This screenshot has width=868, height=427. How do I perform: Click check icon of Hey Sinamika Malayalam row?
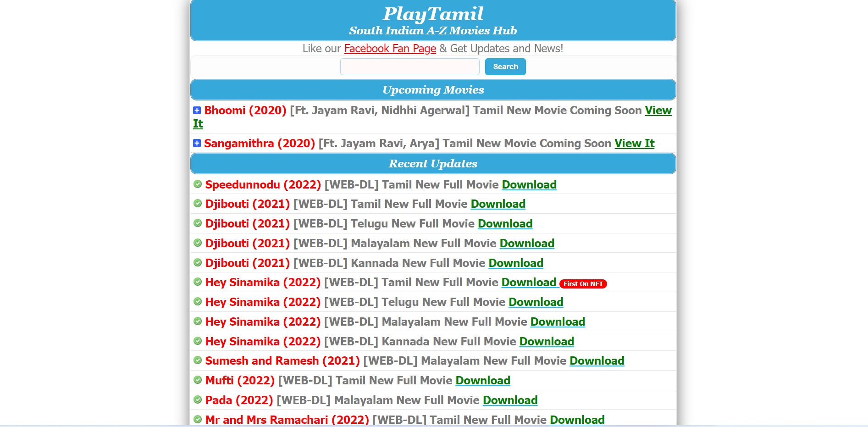[198, 321]
